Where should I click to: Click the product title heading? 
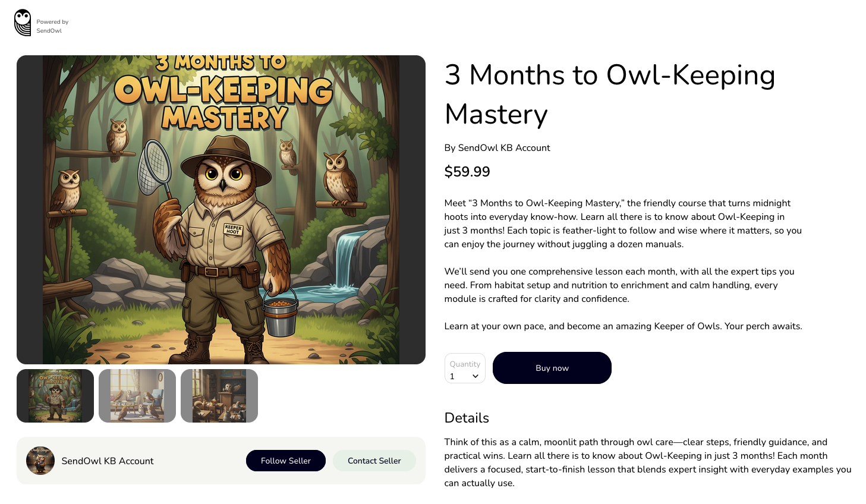(x=610, y=94)
